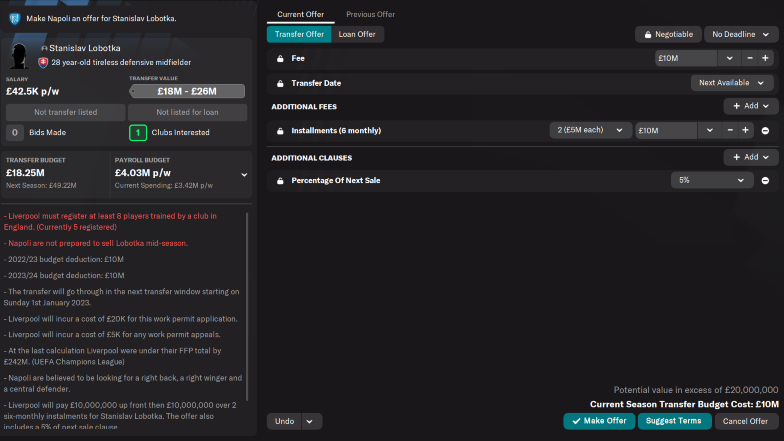Click the transfer value £18M - £26M bar

[x=187, y=91]
